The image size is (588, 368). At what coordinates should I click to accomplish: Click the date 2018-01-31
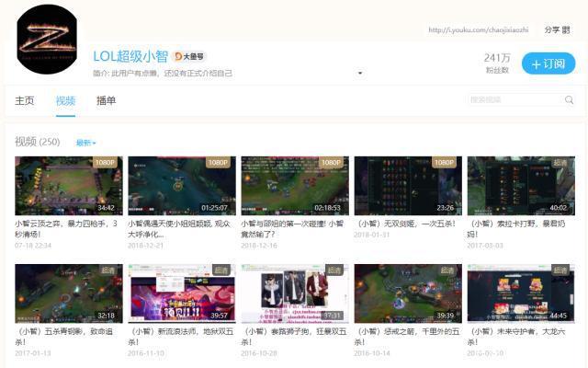pyautogui.click(x=371, y=235)
